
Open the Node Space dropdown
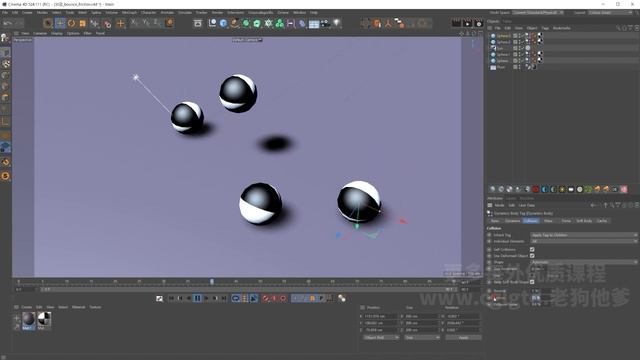pos(538,13)
